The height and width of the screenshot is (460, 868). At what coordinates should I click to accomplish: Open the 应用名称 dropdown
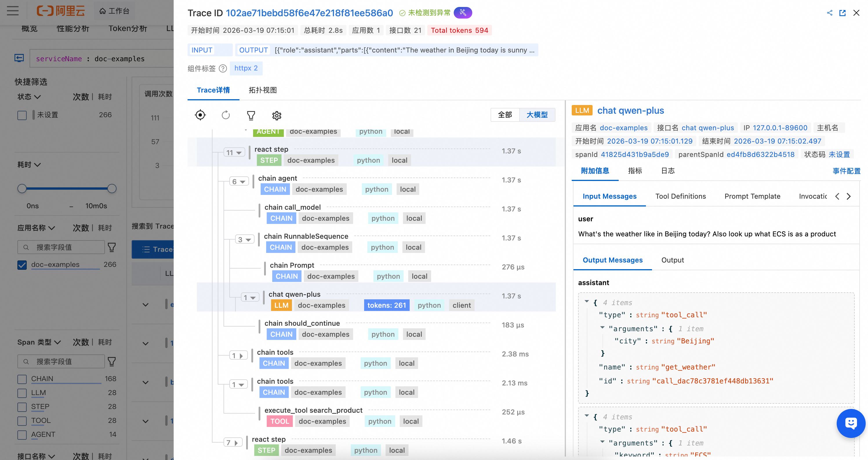pyautogui.click(x=36, y=228)
